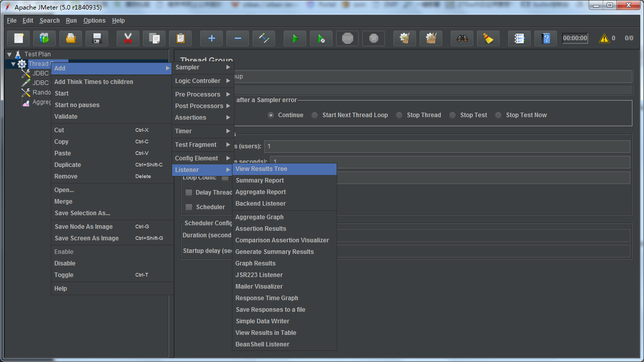Collapse the Thread Group tree node
The height and width of the screenshot is (362, 644).
(x=13, y=64)
